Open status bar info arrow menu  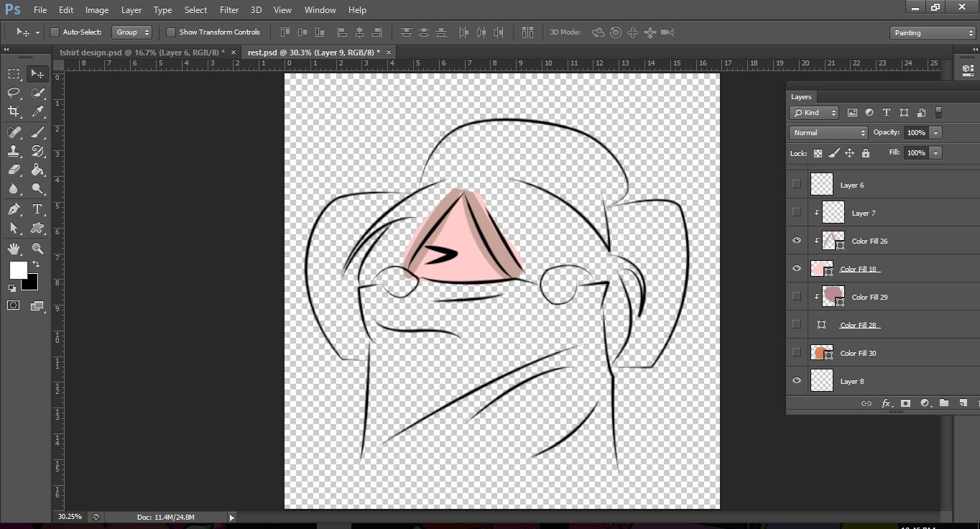pos(231,517)
